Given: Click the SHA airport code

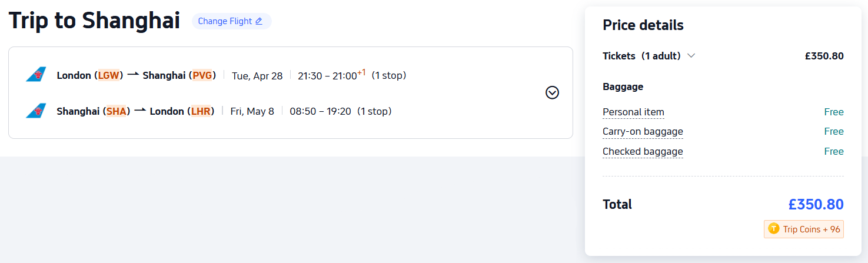Looking at the screenshot, I should point(116,111).
